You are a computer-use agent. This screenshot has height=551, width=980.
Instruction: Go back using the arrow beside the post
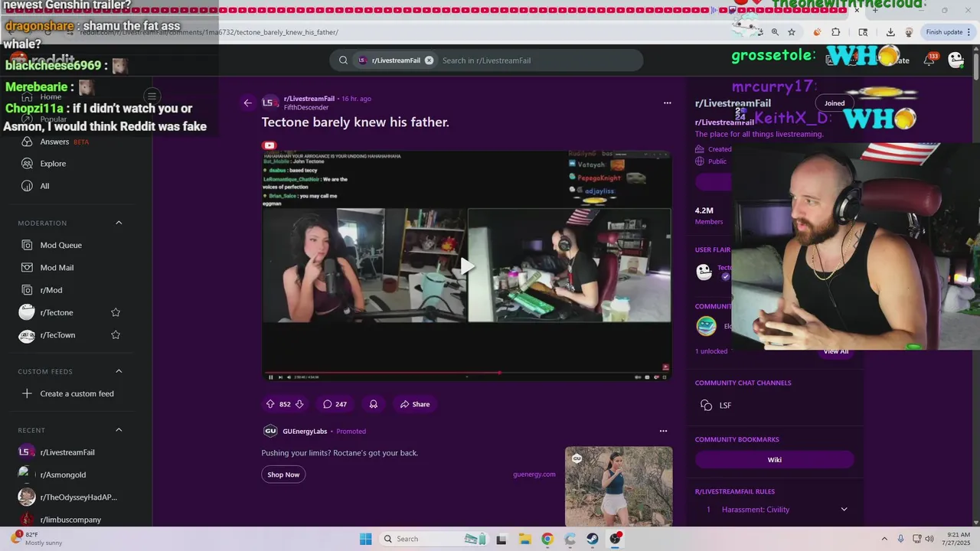(247, 103)
